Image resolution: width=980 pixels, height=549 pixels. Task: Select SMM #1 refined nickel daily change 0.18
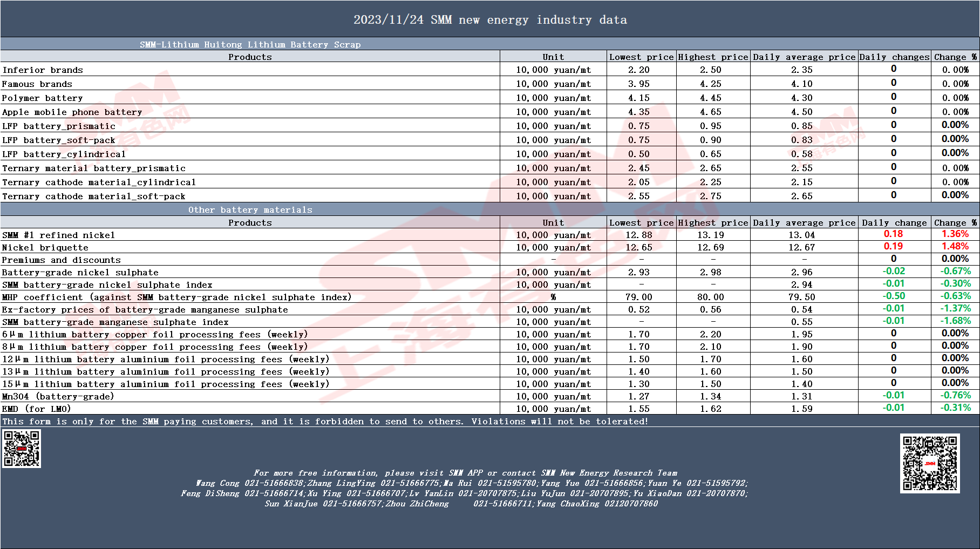pos(893,234)
